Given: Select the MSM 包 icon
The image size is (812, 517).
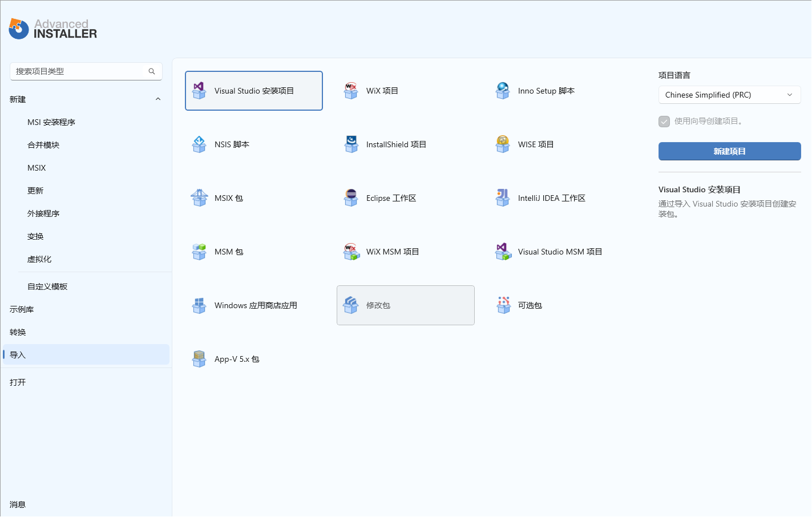Looking at the screenshot, I should tap(199, 252).
